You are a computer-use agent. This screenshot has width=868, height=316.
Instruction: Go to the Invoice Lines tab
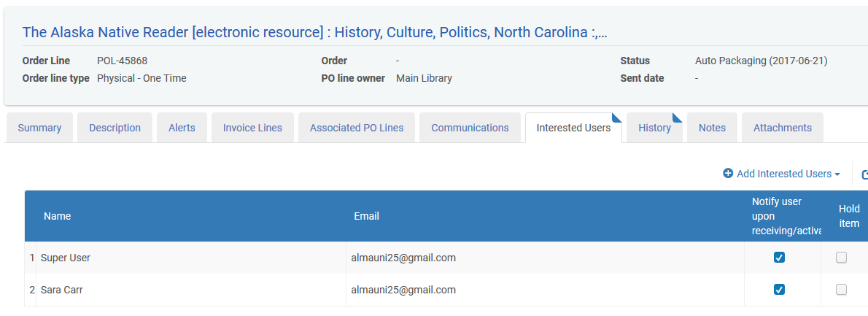pos(252,128)
